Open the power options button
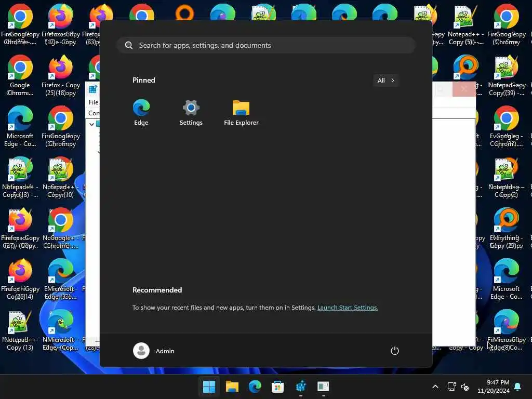 click(395, 351)
